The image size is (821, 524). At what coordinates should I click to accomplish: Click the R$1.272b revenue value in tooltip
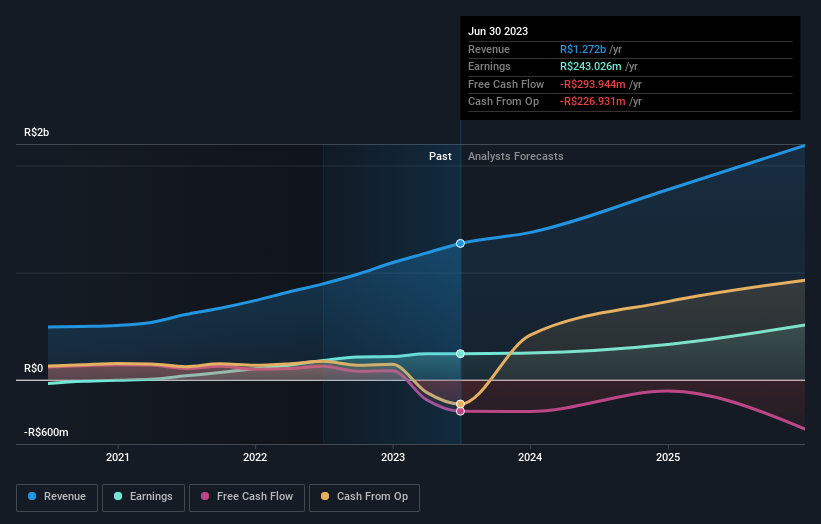click(x=590, y=49)
